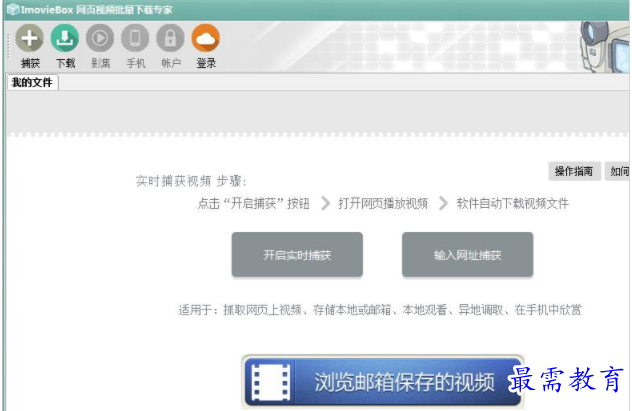Open the 影集 album play icon

[x=100, y=38]
